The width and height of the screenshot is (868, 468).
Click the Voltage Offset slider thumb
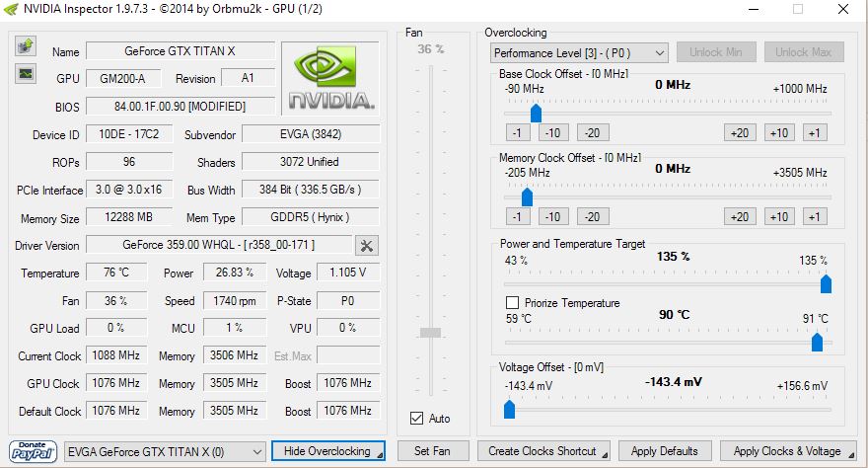[509, 410]
